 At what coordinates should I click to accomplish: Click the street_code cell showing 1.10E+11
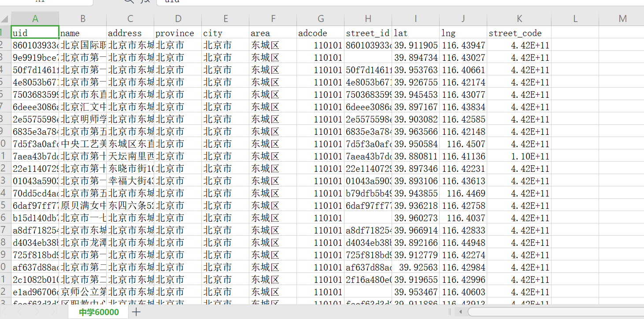coord(519,156)
